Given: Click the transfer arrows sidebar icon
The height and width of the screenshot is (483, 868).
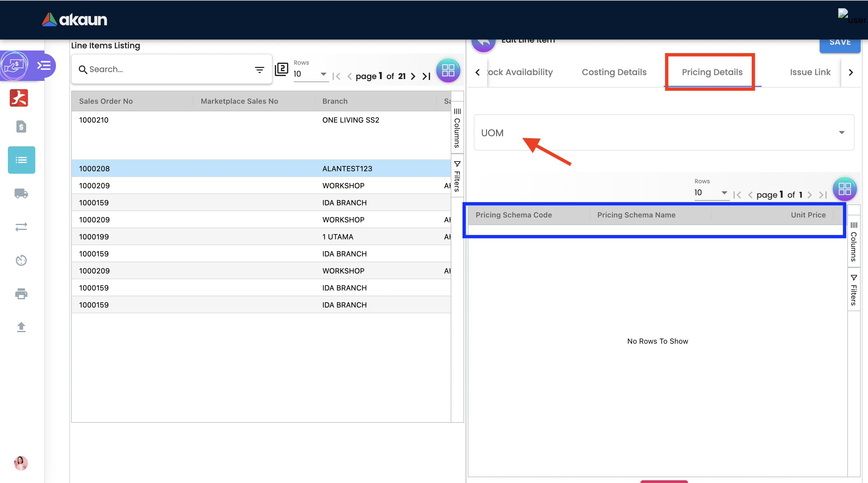Looking at the screenshot, I should click(x=21, y=227).
